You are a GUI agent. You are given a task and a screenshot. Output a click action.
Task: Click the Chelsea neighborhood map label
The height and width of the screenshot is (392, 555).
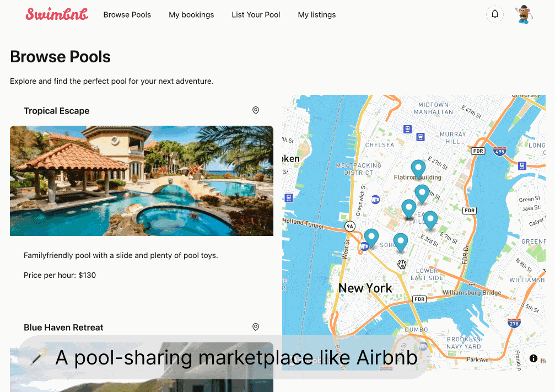tap(380, 145)
